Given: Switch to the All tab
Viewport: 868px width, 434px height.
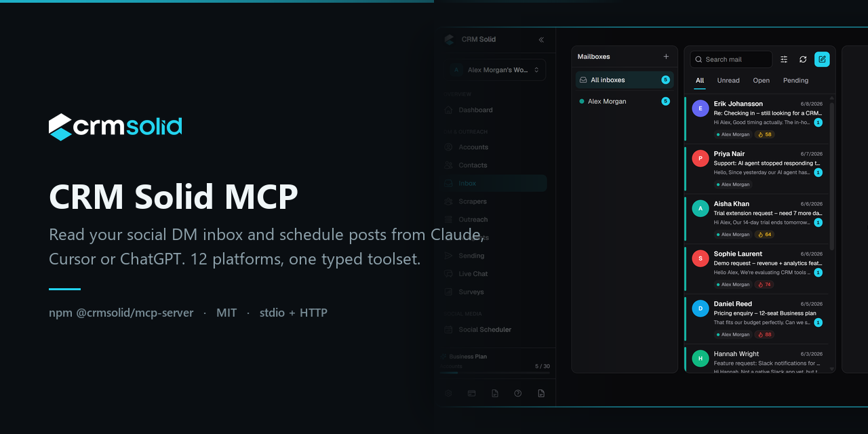Looking at the screenshot, I should [700, 81].
